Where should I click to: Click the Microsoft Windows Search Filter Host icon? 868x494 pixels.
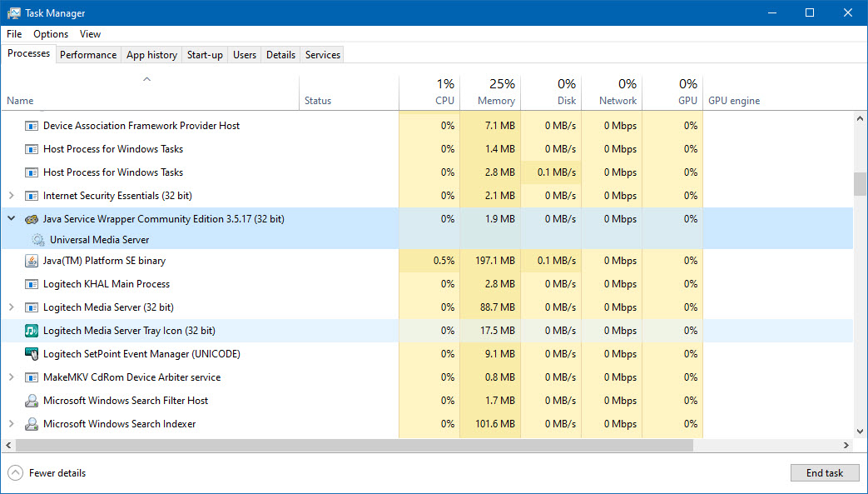tap(32, 401)
